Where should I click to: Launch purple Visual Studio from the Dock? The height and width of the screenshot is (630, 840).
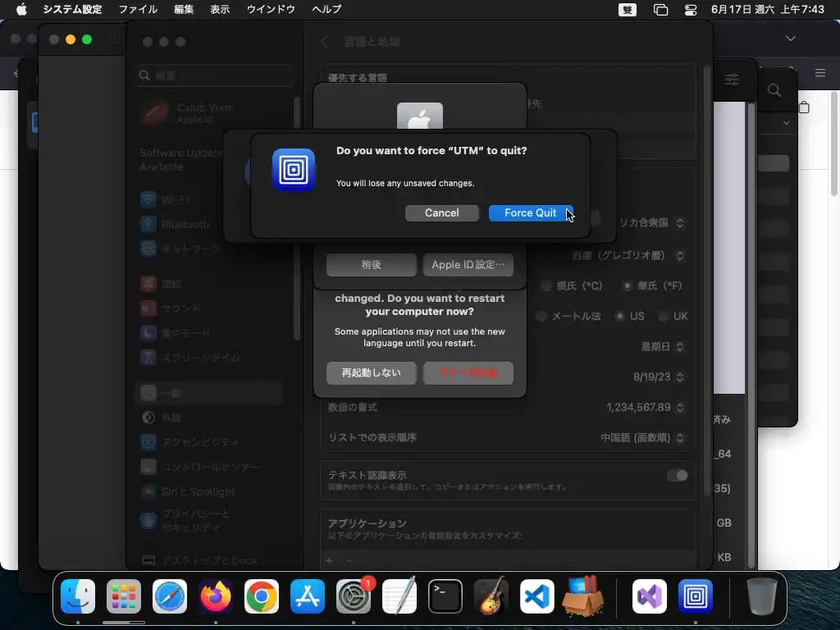pos(650,596)
